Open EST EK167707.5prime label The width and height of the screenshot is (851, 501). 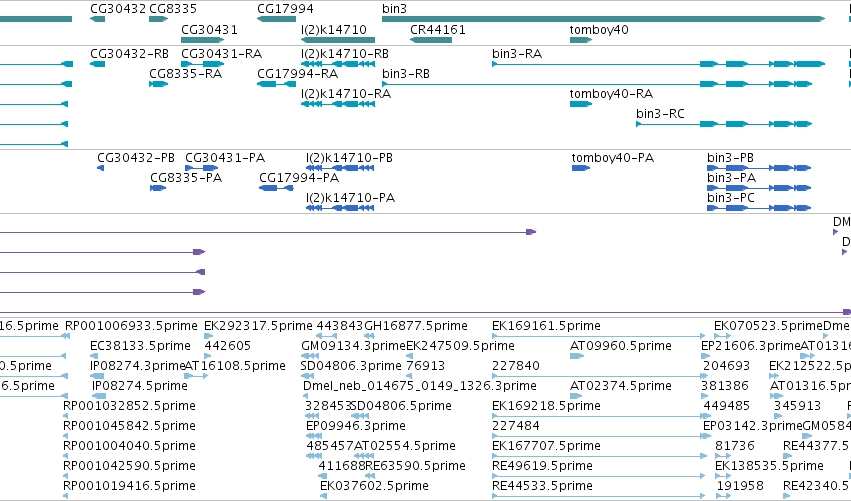[x=546, y=446]
